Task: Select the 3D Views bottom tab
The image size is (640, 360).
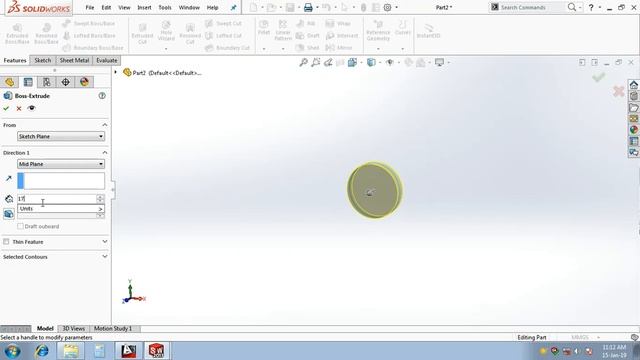Action: pos(73,329)
